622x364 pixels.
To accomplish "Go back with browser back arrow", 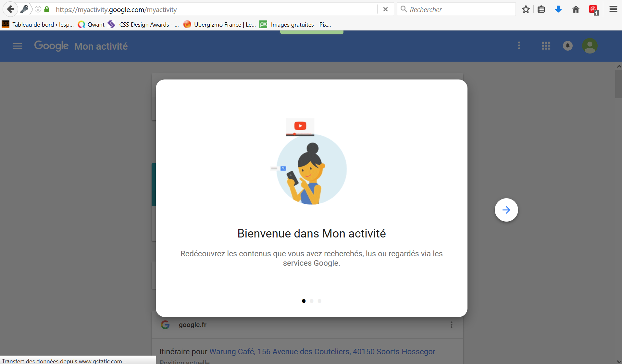I will click(10, 9).
